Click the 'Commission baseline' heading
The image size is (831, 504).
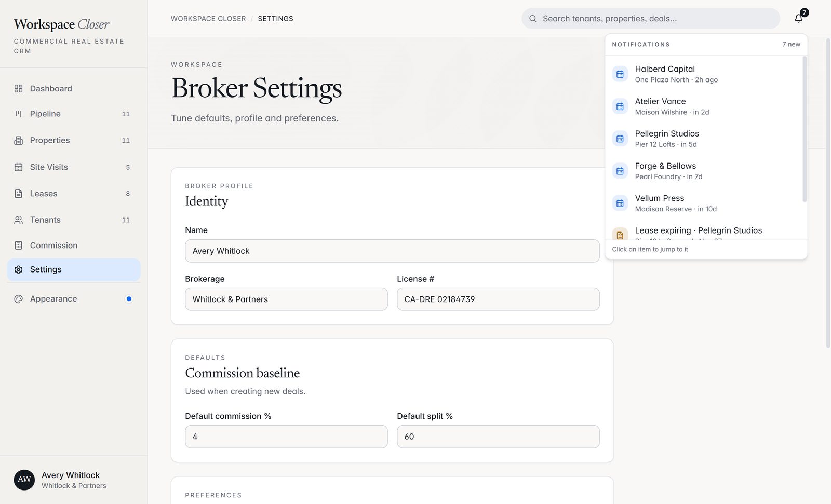click(243, 373)
